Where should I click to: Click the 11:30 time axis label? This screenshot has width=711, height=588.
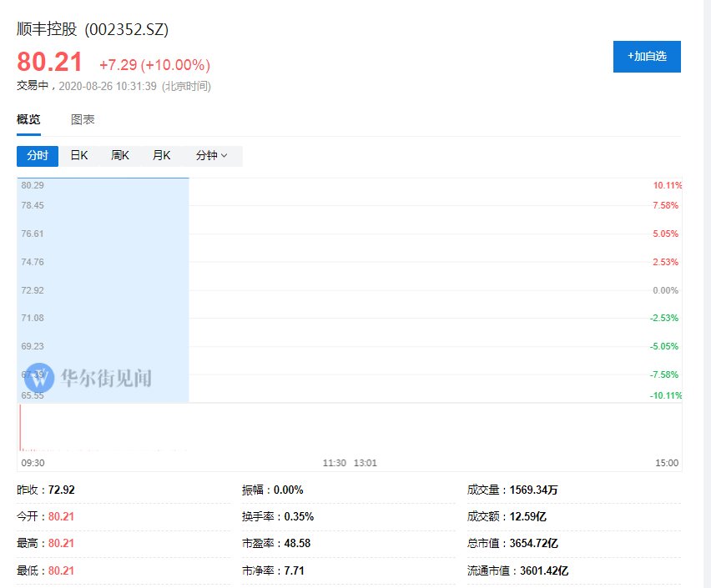335,463
